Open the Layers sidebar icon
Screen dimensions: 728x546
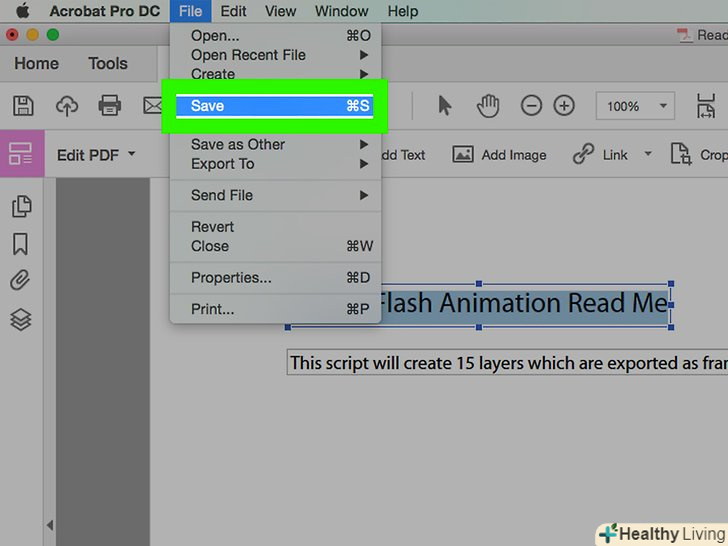(x=21, y=319)
